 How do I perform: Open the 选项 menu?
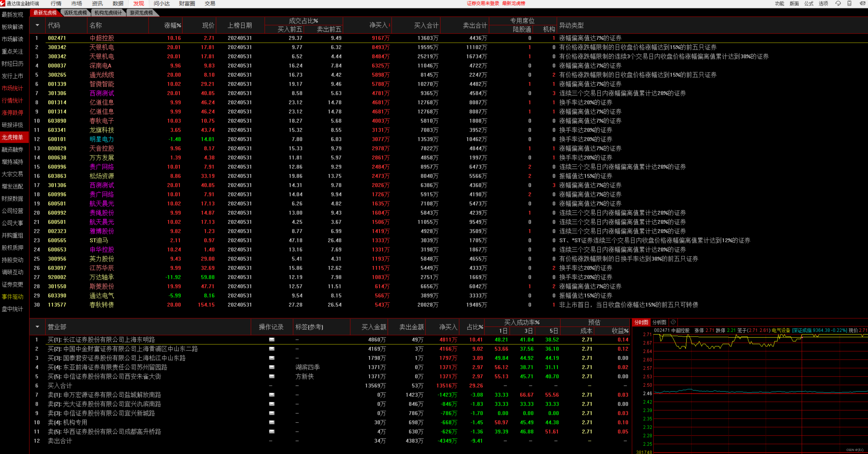coord(824,3)
